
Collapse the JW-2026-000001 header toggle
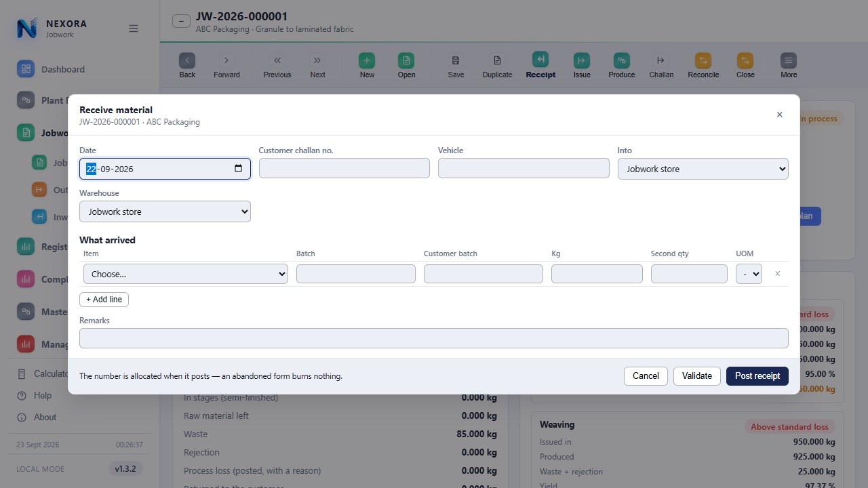click(181, 21)
